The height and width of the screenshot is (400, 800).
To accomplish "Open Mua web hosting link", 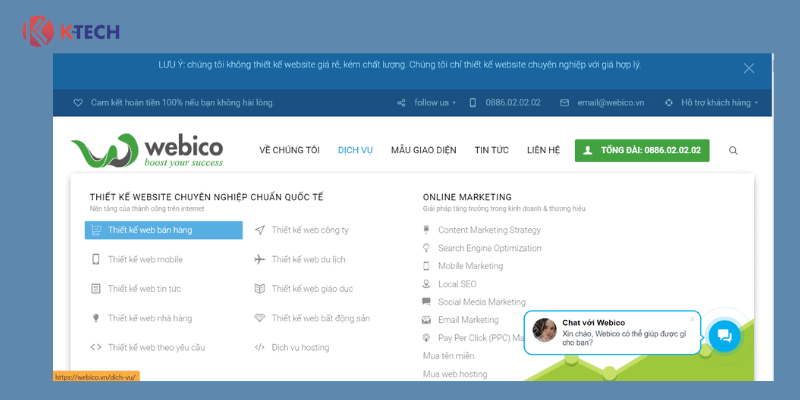I will point(455,374).
